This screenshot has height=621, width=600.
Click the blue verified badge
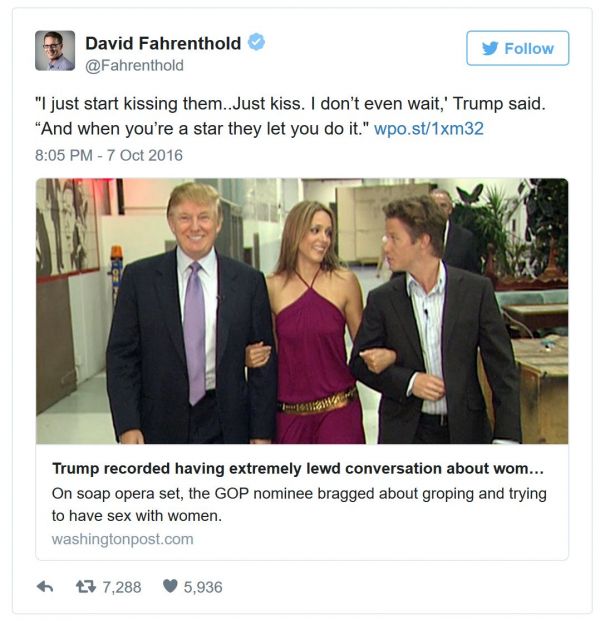tap(257, 42)
